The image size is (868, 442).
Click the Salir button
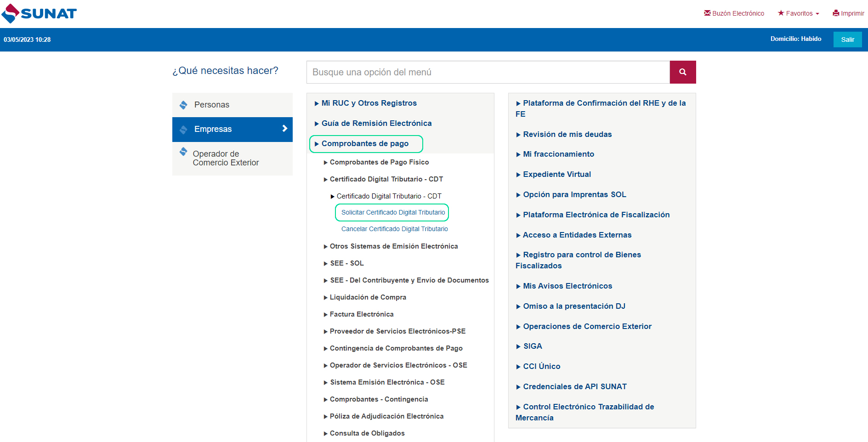coord(847,40)
